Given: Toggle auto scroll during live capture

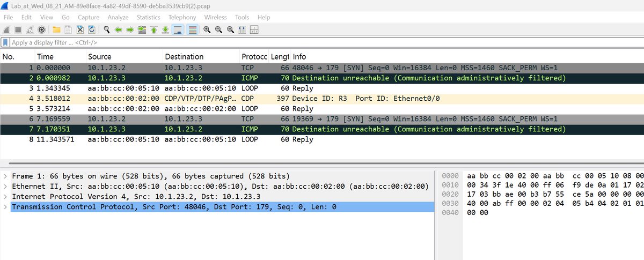Looking at the screenshot, I should 178,29.
